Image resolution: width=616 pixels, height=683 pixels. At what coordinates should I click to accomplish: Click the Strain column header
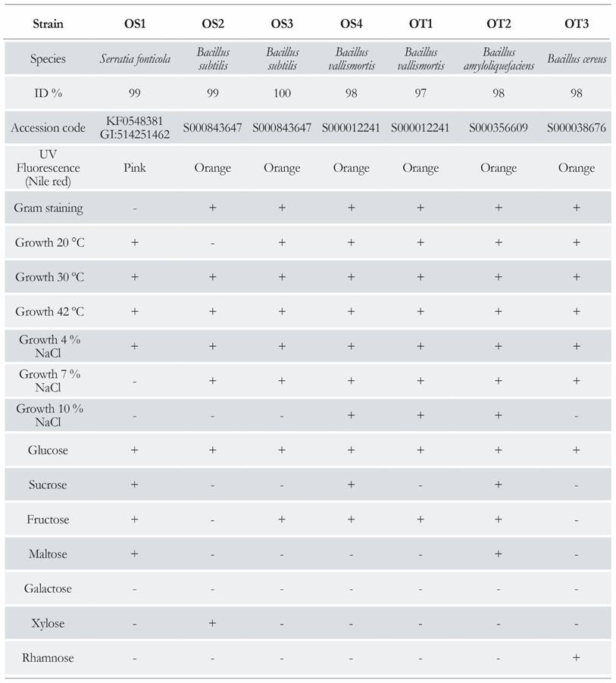(x=48, y=23)
